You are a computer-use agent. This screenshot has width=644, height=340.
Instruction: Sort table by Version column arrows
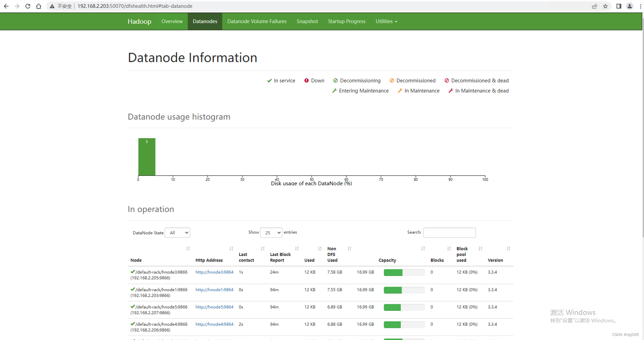coord(508,249)
